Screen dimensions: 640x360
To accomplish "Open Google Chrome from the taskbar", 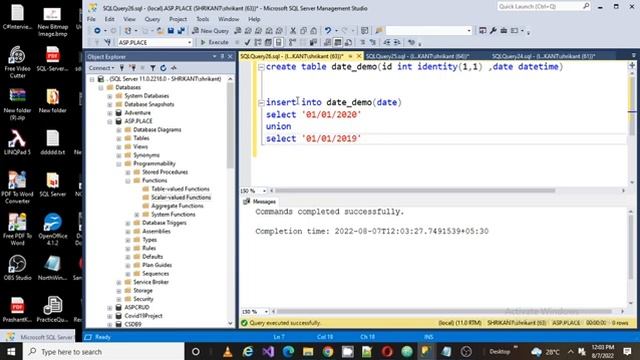I will pos(328,351).
